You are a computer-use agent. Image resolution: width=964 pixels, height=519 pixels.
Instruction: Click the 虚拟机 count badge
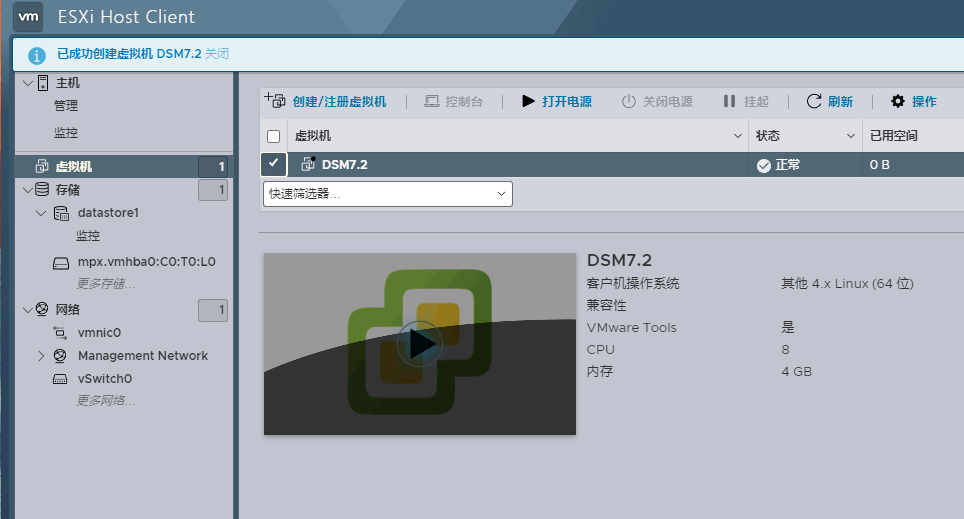213,167
